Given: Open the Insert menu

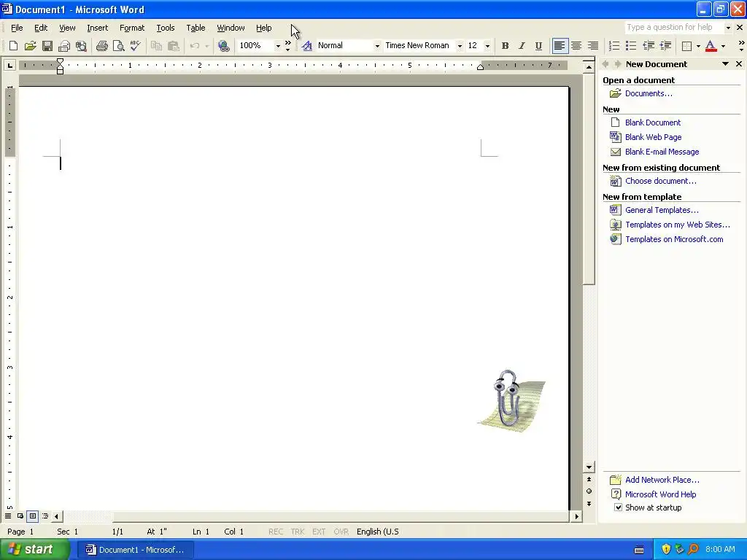Looking at the screenshot, I should [x=98, y=28].
